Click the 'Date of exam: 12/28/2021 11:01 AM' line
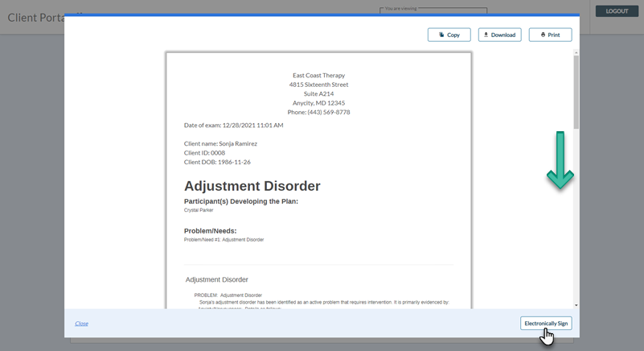Screen dimensions: 644x351 click(234, 125)
